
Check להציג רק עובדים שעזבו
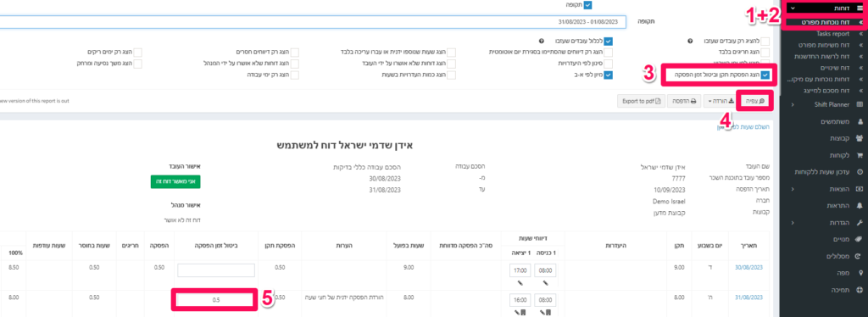point(765,42)
